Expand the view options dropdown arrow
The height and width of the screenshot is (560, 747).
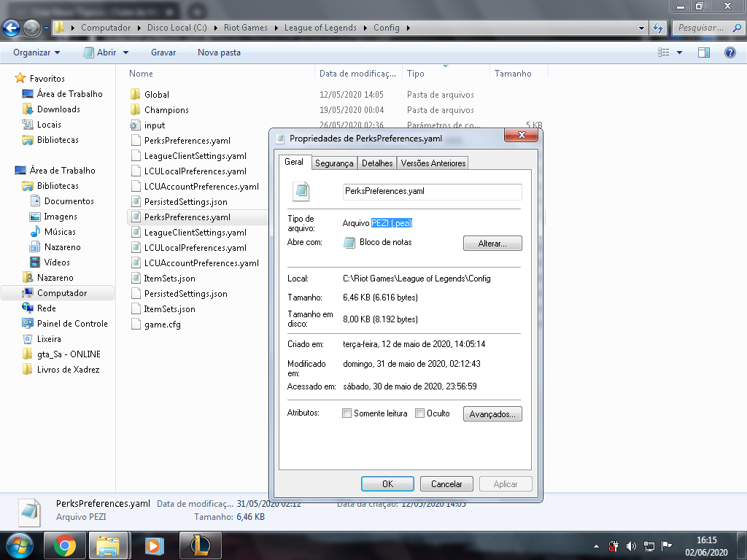[679, 52]
